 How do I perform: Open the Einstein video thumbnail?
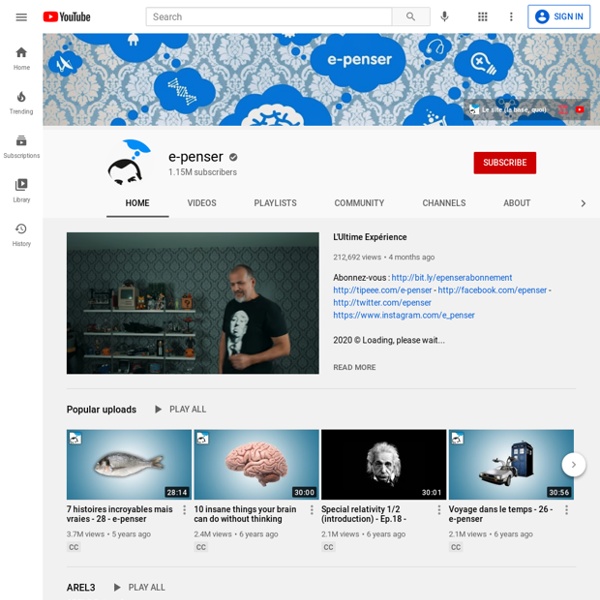pos(383,465)
